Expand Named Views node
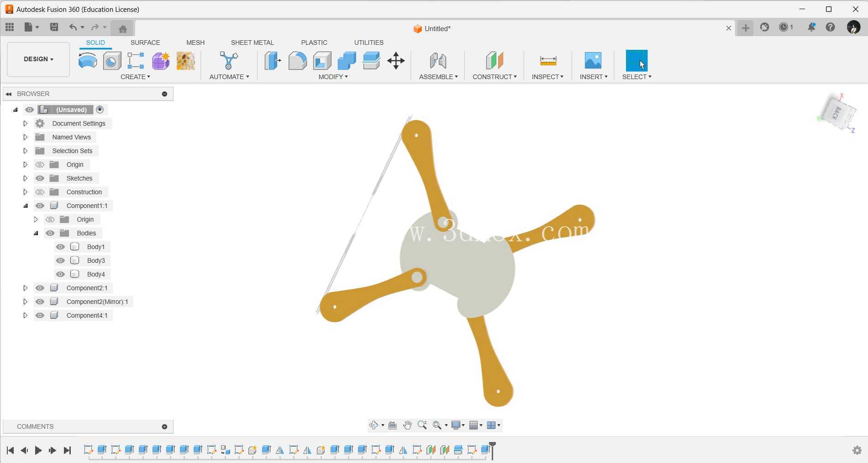Image resolution: width=868 pixels, height=463 pixels. click(x=25, y=137)
